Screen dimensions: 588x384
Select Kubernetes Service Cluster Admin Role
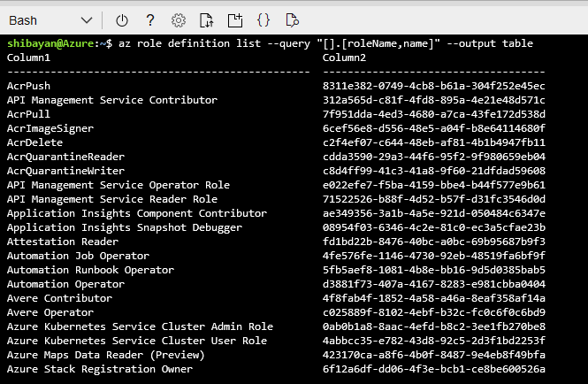pyautogui.click(x=140, y=326)
